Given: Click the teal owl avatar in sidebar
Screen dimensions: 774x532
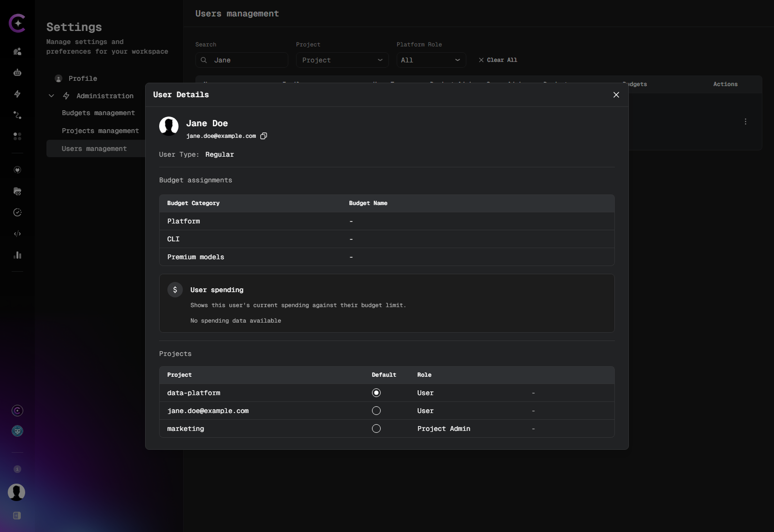Looking at the screenshot, I should coord(17,431).
